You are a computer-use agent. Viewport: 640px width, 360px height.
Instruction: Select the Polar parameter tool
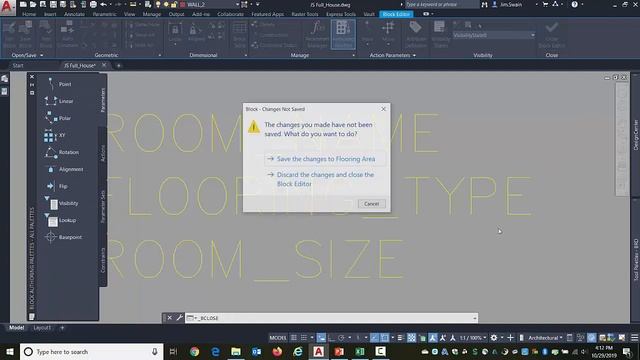[x=59, y=118]
